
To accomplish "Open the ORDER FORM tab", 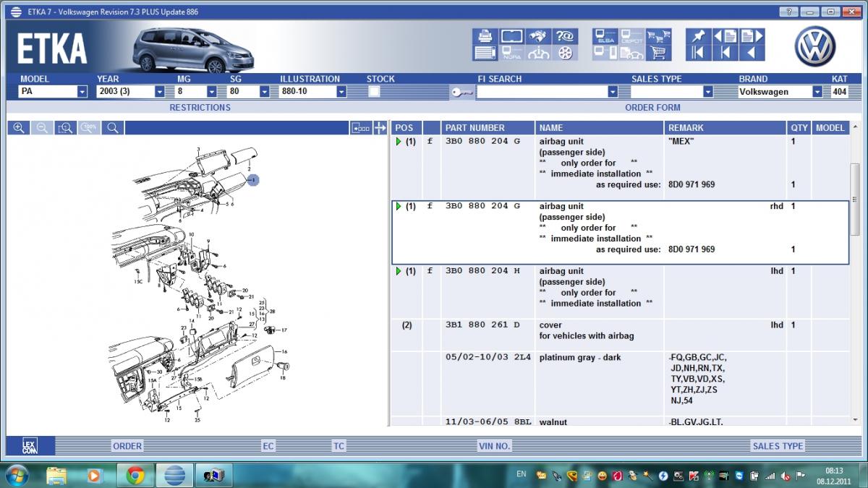I will [x=652, y=108].
